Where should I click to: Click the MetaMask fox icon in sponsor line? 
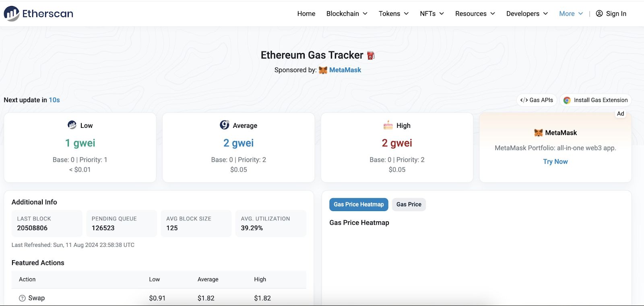[x=323, y=70]
